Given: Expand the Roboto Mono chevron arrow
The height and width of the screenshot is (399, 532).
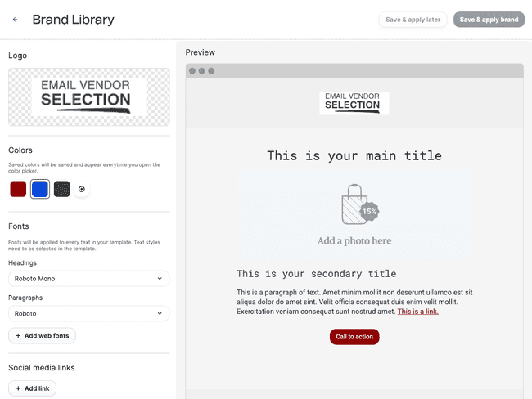Looking at the screenshot, I should 160,279.
